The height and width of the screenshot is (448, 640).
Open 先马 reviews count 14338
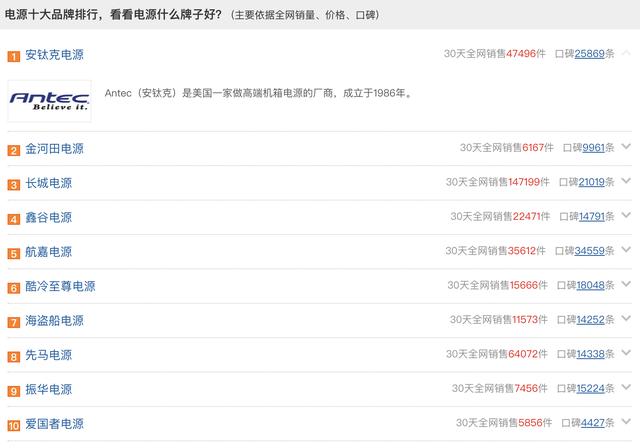(590, 354)
